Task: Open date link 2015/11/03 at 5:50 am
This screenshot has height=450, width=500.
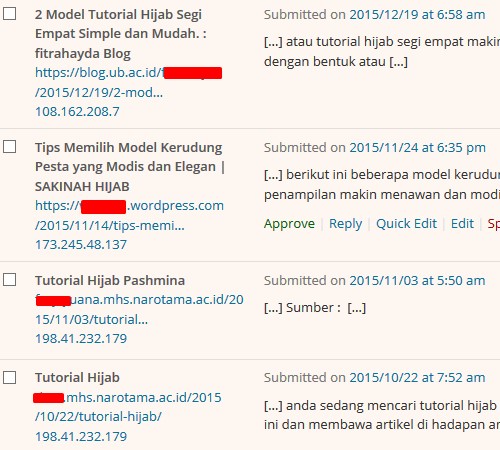Action: pyautogui.click(x=417, y=281)
